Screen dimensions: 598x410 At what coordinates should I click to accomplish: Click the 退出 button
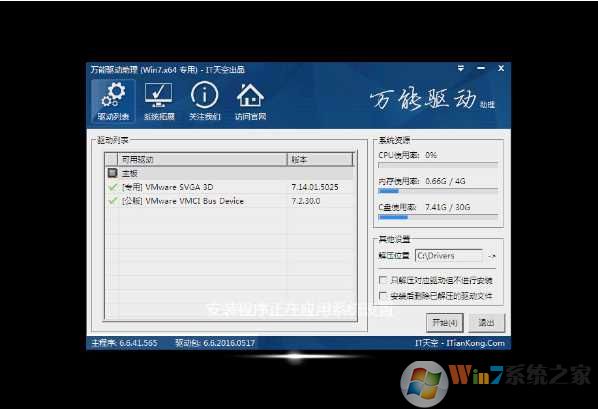pyautogui.click(x=486, y=323)
